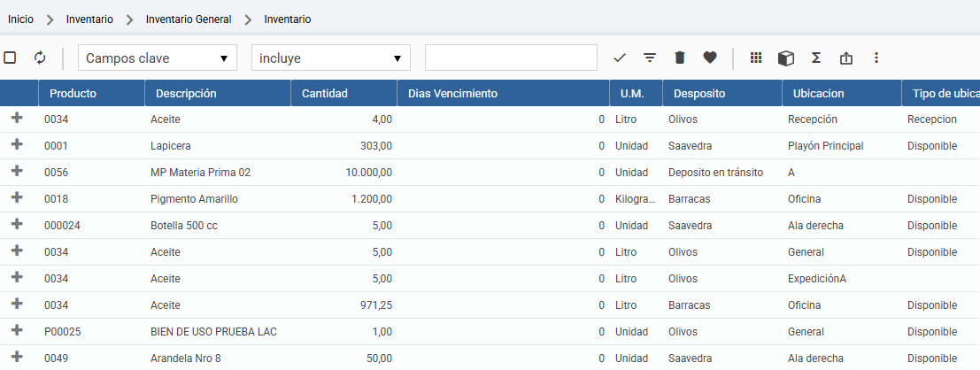Click the export share icon
The image size is (980, 370).
[x=845, y=58]
